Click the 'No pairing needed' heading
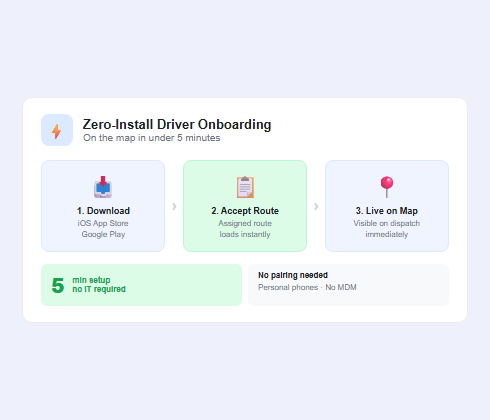The height and width of the screenshot is (420, 490). (293, 275)
